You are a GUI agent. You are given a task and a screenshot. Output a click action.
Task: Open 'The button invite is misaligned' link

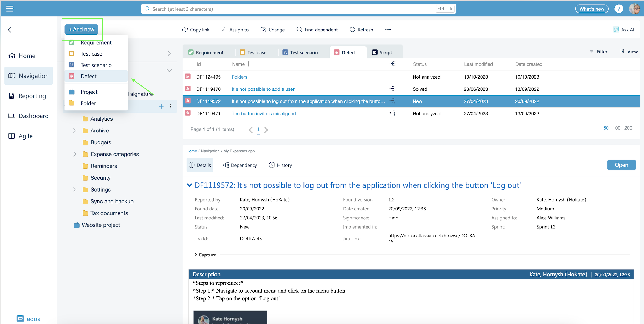tap(264, 114)
